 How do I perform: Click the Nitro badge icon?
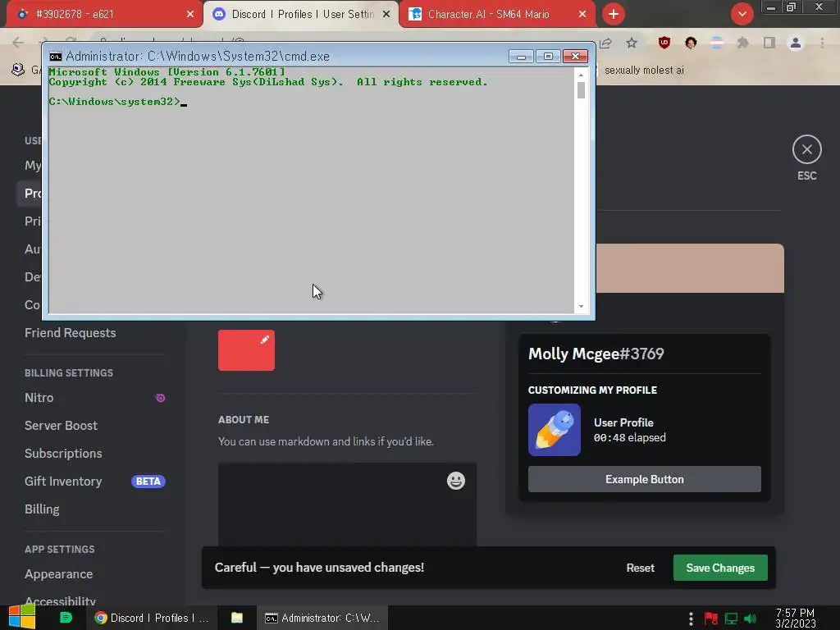pyautogui.click(x=160, y=398)
